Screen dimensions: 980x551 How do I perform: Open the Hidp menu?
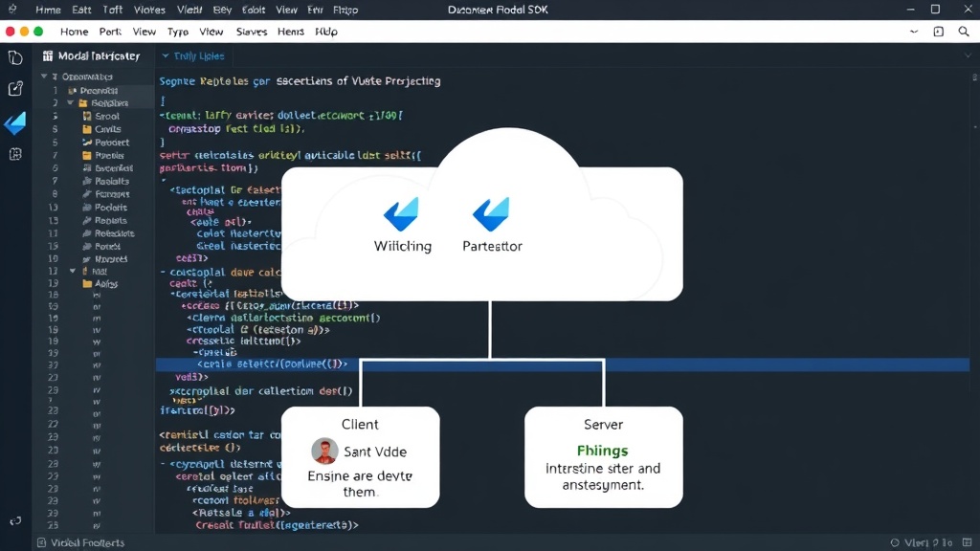326,32
